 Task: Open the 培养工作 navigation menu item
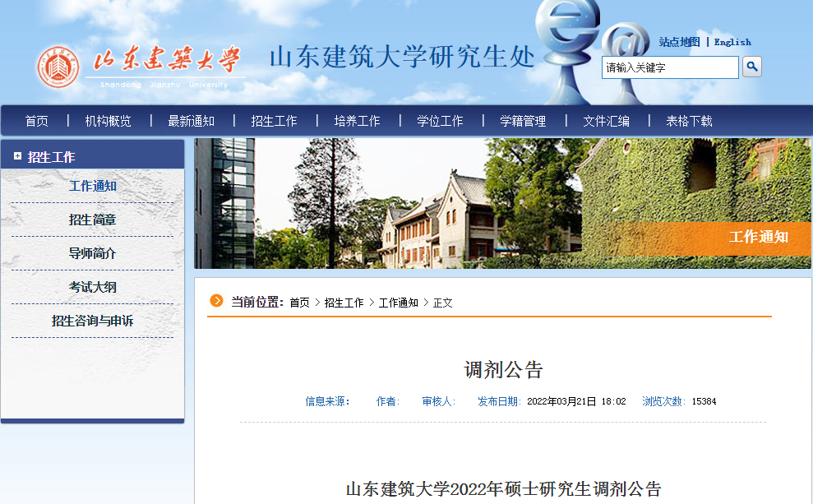tap(357, 121)
